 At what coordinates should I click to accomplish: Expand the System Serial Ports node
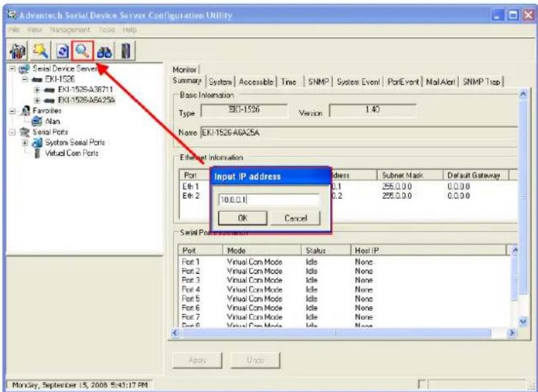[24, 142]
